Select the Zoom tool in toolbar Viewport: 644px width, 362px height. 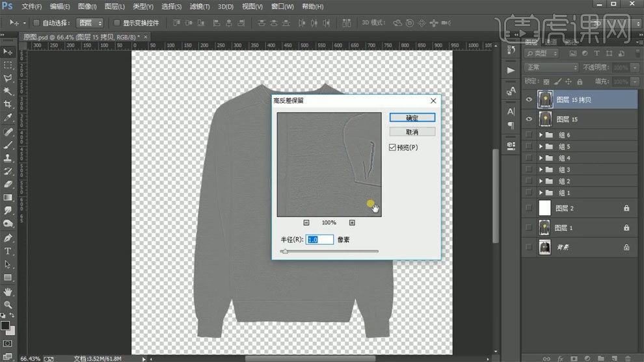pyautogui.click(x=8, y=304)
